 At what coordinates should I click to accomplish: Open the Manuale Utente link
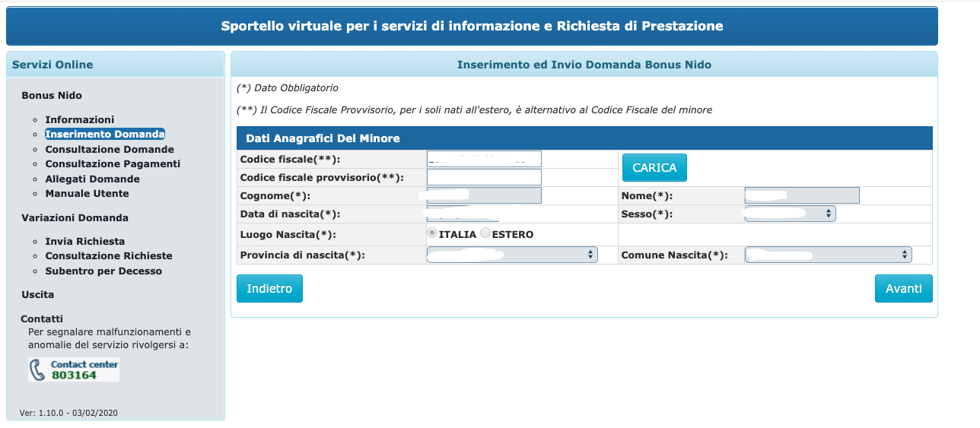87,193
